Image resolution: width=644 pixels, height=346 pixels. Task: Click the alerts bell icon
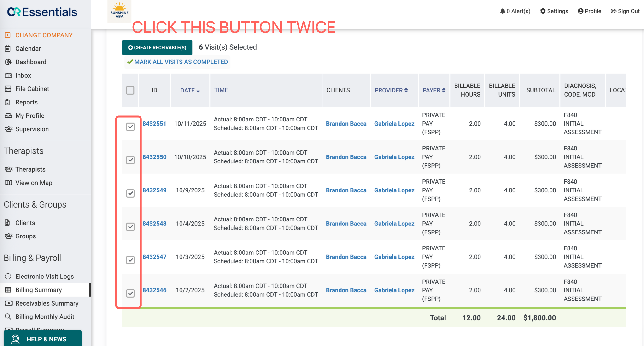[x=503, y=11]
